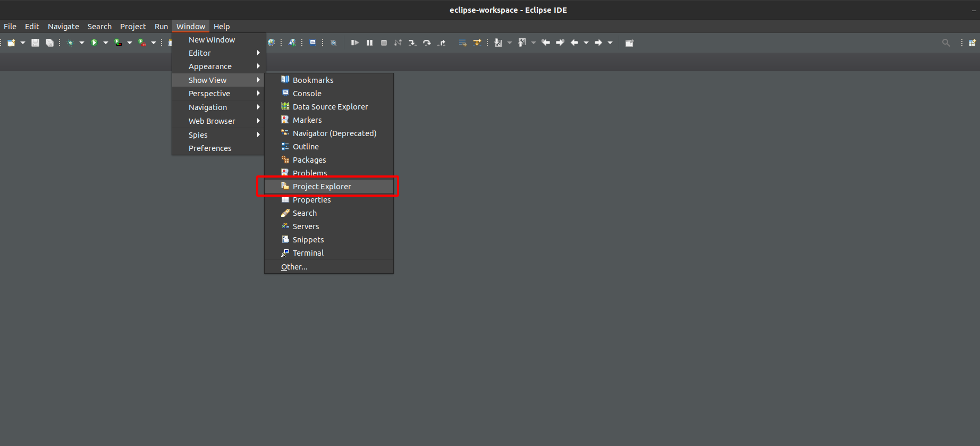
Task: Click the Back navigation arrow icon
Action: pos(575,43)
